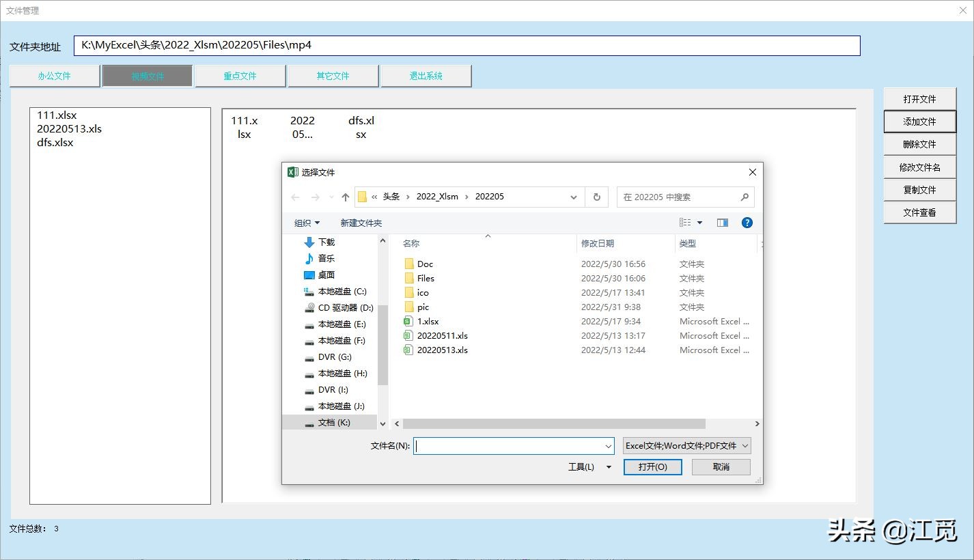This screenshot has width=974, height=560.
Task: Expand the file type filter combo box
Action: [686, 446]
